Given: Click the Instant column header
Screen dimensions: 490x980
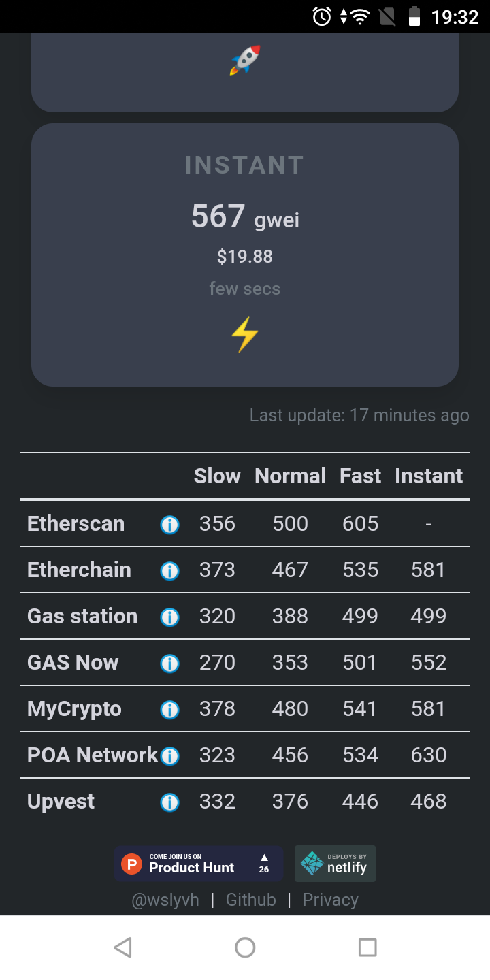Looking at the screenshot, I should (x=429, y=476).
